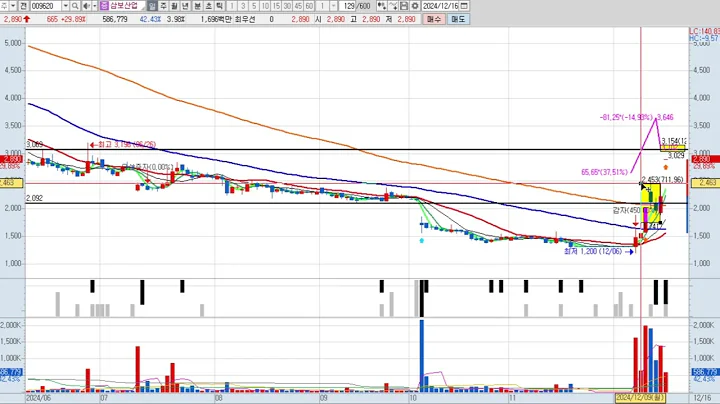Select weekly (주) chart period
Screen dimensions: 720x404
[163, 6]
